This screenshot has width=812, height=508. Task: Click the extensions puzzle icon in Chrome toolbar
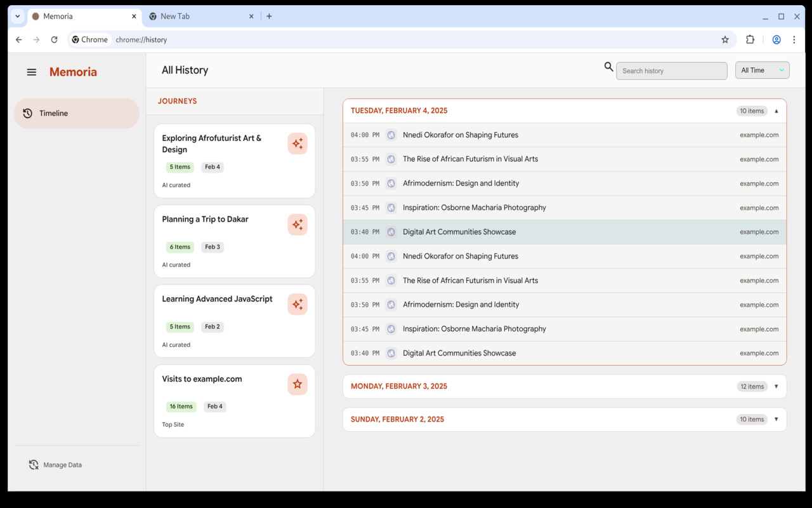750,39
